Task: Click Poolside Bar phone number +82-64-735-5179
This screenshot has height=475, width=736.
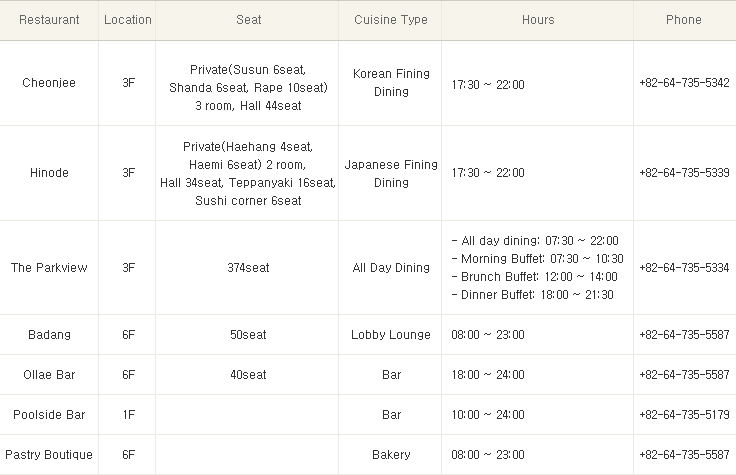Action: pyautogui.click(x=684, y=415)
